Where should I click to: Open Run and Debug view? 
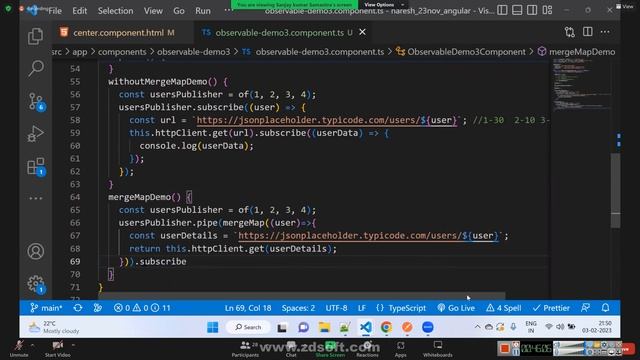pos(36,133)
